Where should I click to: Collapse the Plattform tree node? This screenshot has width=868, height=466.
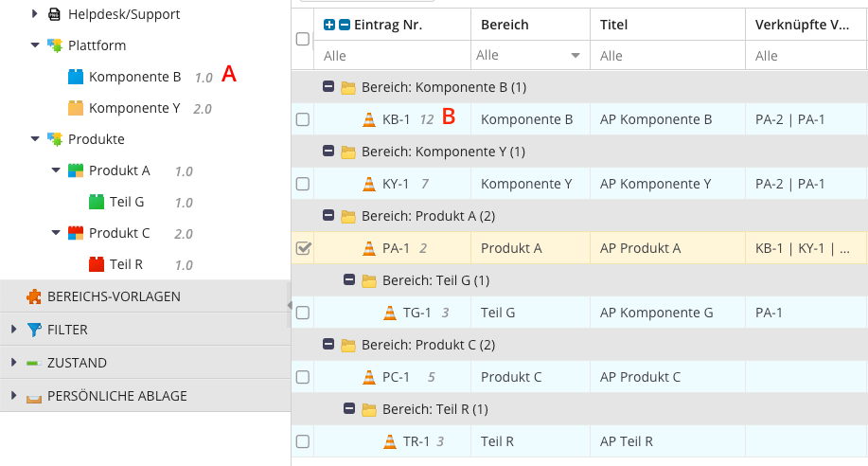tap(35, 45)
